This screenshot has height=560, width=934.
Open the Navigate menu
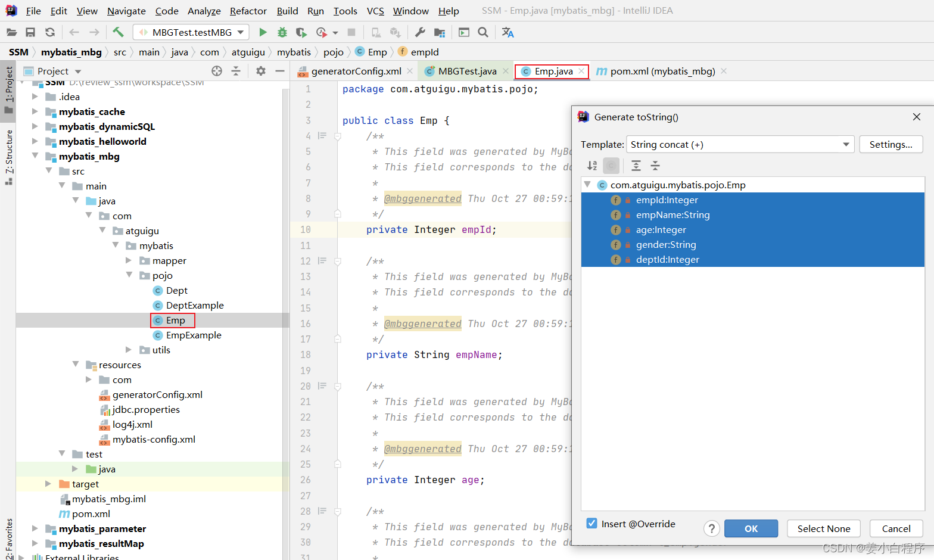[126, 11]
